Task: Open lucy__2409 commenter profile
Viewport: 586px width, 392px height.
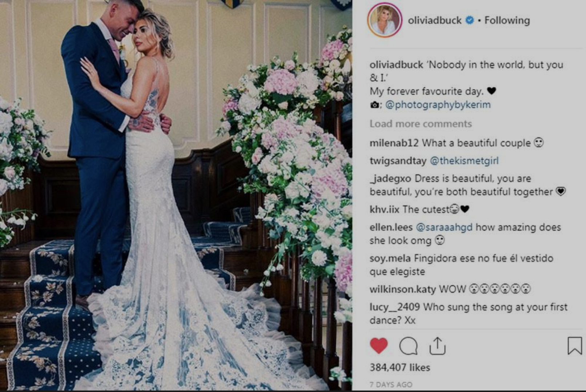Action: point(395,307)
